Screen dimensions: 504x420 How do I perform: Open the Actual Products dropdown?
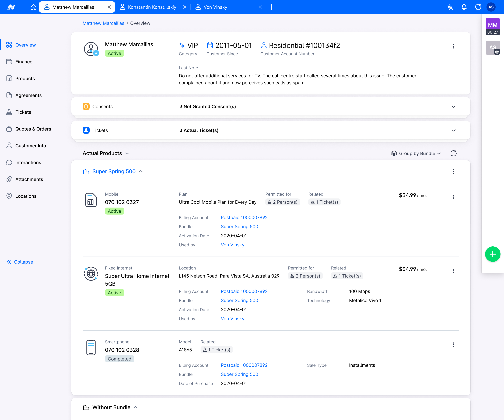click(127, 153)
